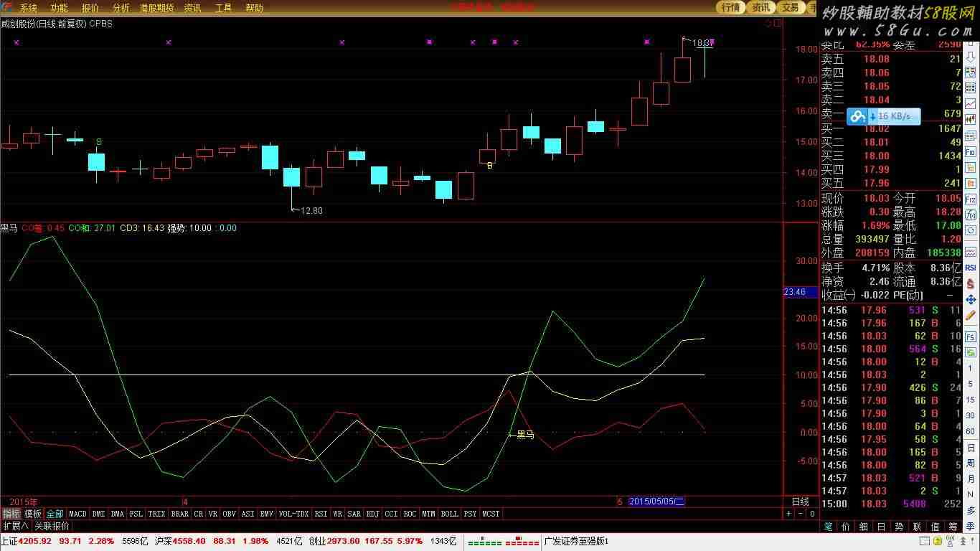Click the 60-minute period sidebar button
The width and height of the screenshot is (980, 551).
point(970,430)
